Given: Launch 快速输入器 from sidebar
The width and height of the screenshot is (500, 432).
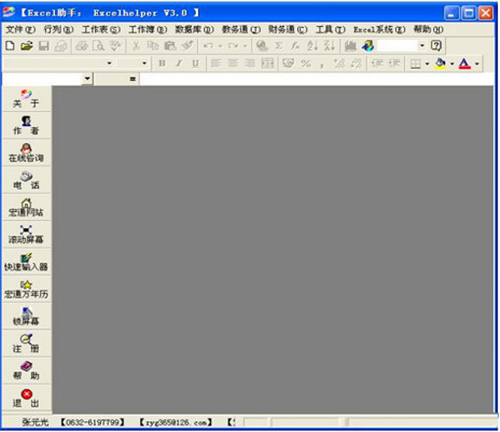Looking at the screenshot, I should coord(26,262).
